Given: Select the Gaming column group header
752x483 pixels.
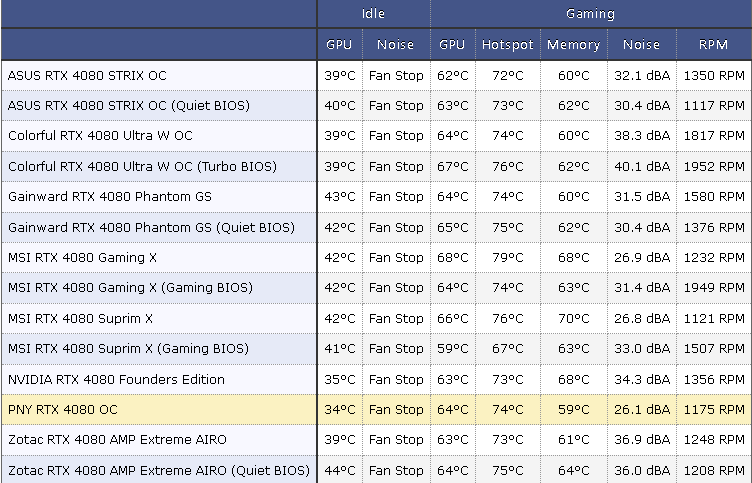Looking at the screenshot, I should 590,14.
